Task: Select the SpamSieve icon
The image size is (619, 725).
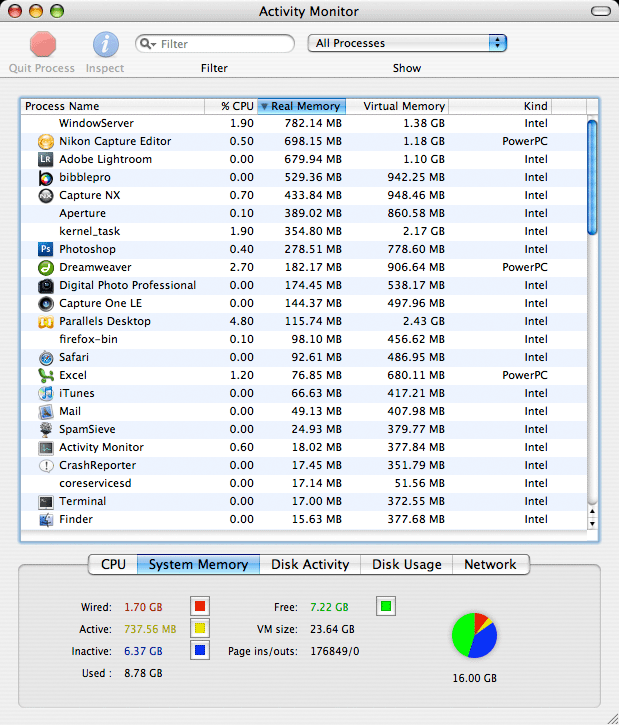Action: coord(45,430)
